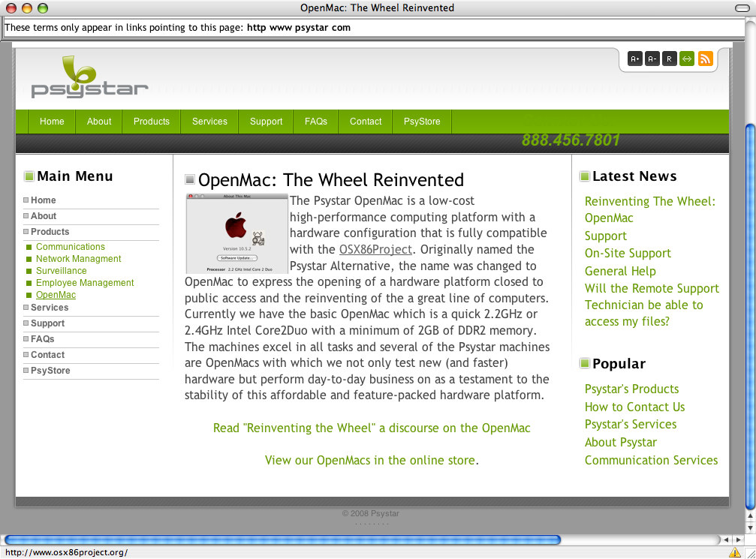
Task: Open OpenMac submenu link in sidebar
Action: tap(56, 295)
